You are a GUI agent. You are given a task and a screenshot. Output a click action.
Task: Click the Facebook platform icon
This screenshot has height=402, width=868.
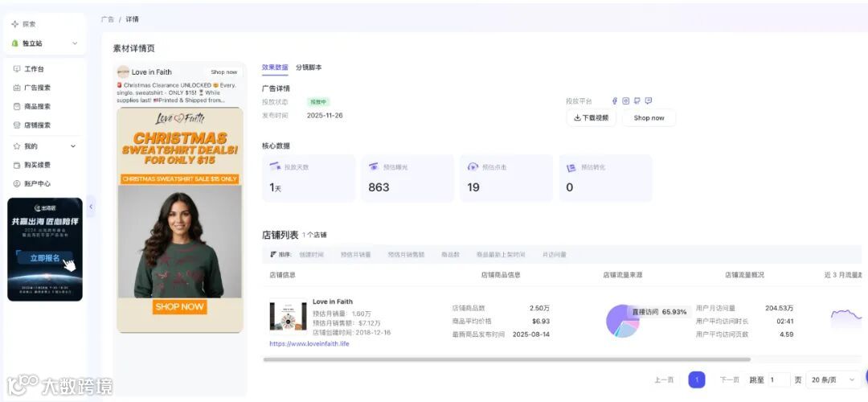(615, 100)
